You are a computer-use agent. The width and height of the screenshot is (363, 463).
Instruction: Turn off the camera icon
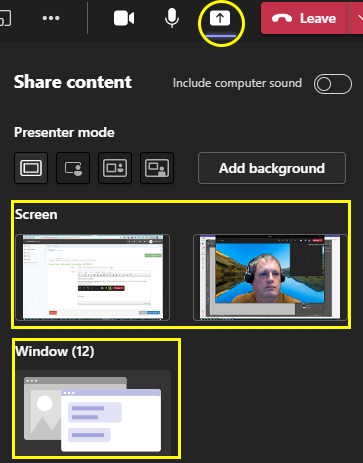pyautogui.click(x=124, y=18)
